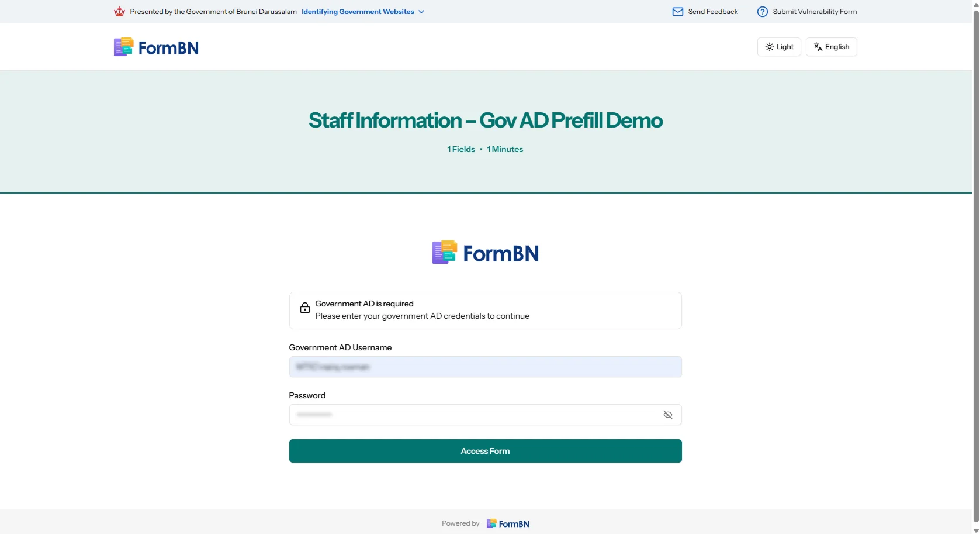Image resolution: width=980 pixels, height=534 pixels.
Task: Focus the Password input field
Action: [x=473, y=415]
